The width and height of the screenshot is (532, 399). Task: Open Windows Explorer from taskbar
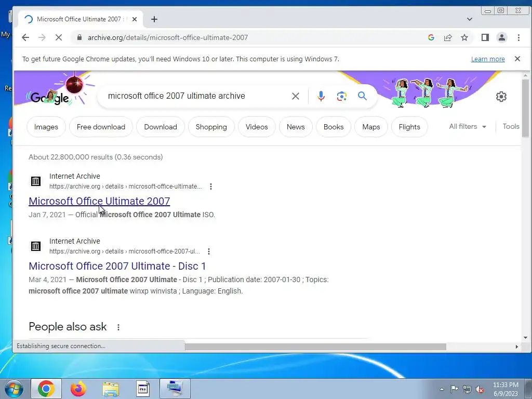111,389
